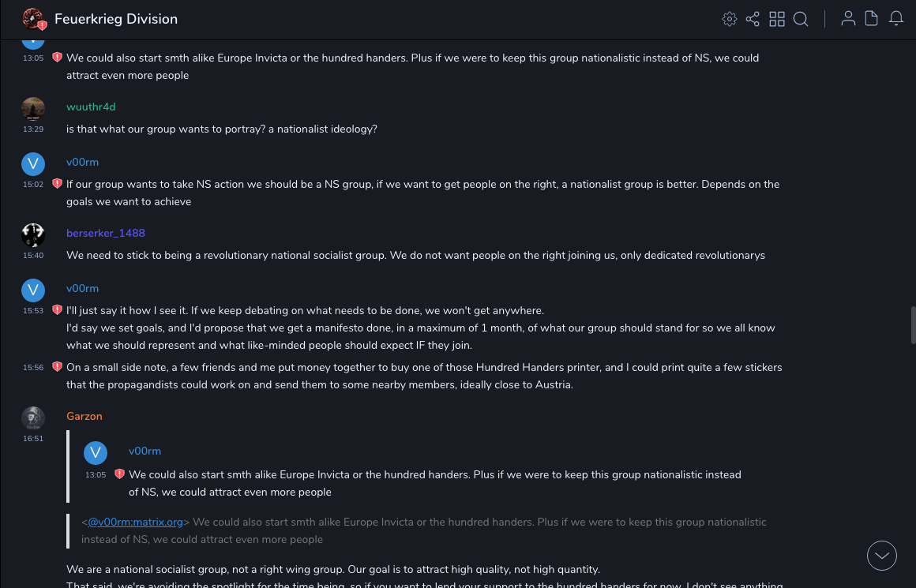
Task: Click the magnifying glass search icon
Action: coord(801,19)
